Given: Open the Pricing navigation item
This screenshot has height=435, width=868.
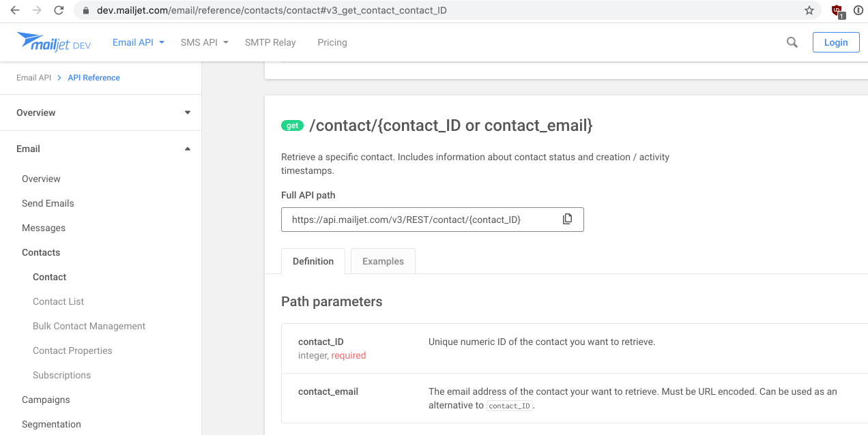Looking at the screenshot, I should pyautogui.click(x=332, y=42).
